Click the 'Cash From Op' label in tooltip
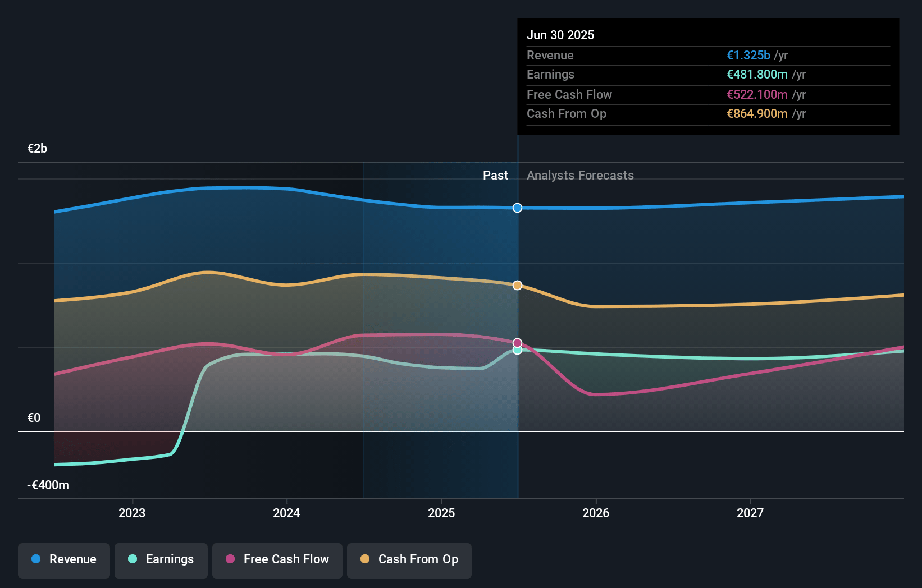The height and width of the screenshot is (588, 922). 566,113
